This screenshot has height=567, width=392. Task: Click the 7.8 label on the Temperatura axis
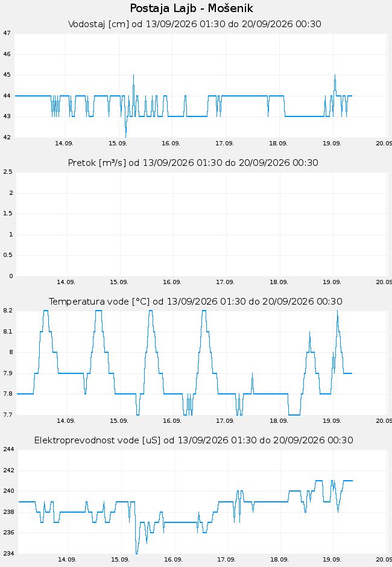8,394
